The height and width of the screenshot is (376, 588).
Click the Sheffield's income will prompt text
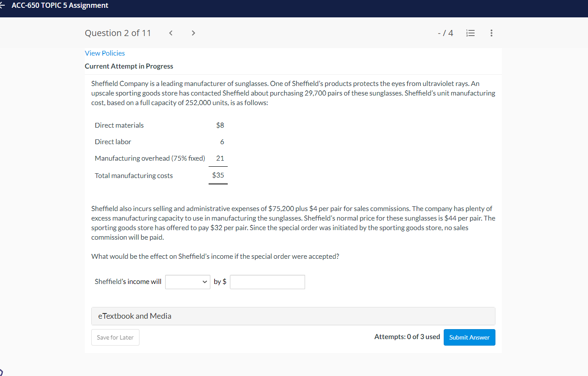pyautogui.click(x=128, y=282)
